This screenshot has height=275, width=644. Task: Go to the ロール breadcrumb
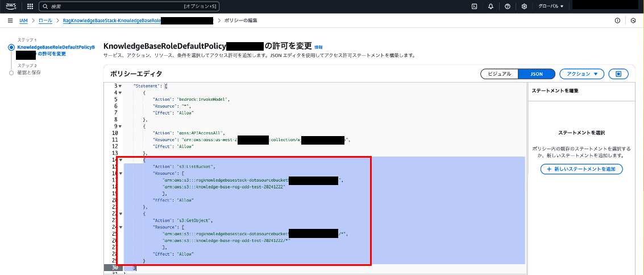pos(45,20)
